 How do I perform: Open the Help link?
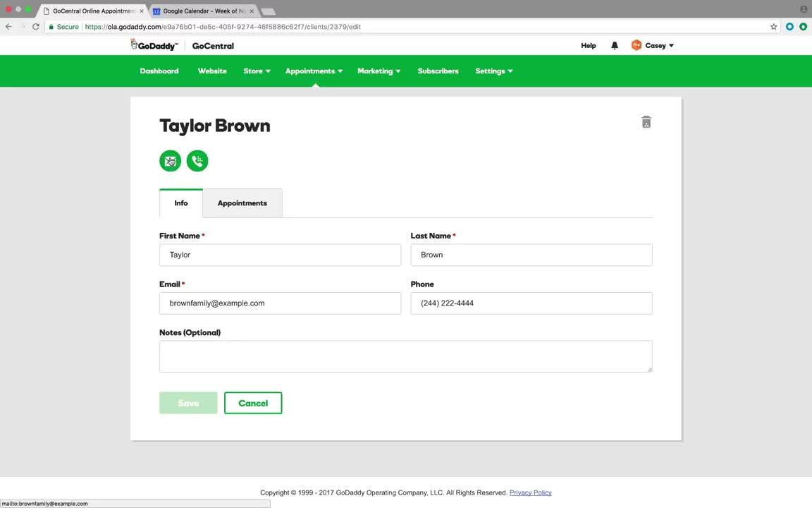(x=589, y=46)
